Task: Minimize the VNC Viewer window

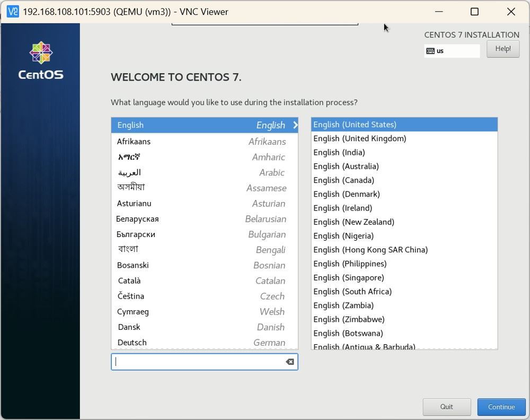Action: pos(439,12)
